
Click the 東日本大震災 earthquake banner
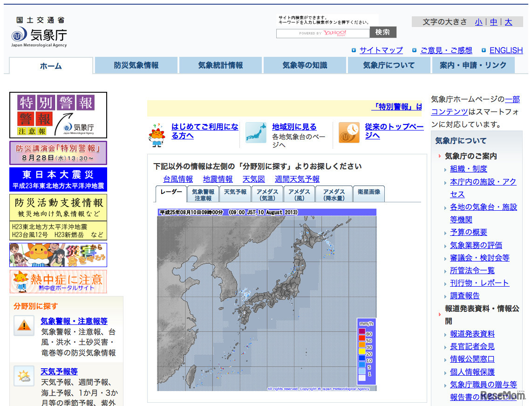click(58, 179)
